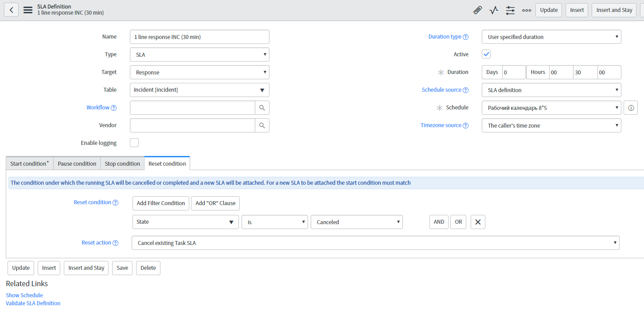The image size is (644, 311).
Task: Open the Show Schedule link
Action: 24,295
